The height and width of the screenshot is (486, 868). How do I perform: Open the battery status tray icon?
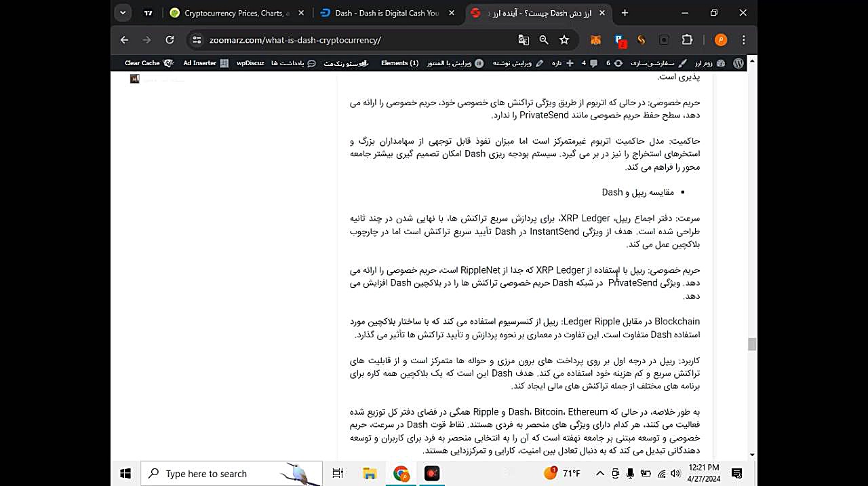click(x=646, y=474)
